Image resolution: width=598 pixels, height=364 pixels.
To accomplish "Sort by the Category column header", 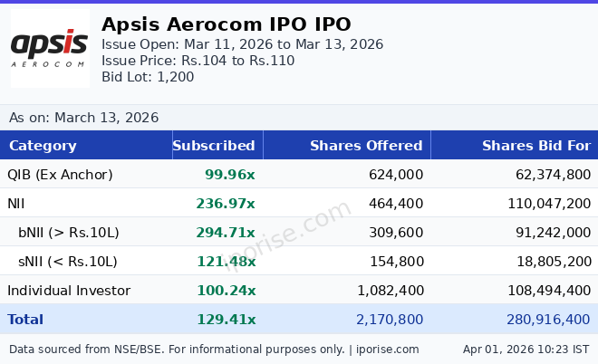I will [x=43, y=146].
